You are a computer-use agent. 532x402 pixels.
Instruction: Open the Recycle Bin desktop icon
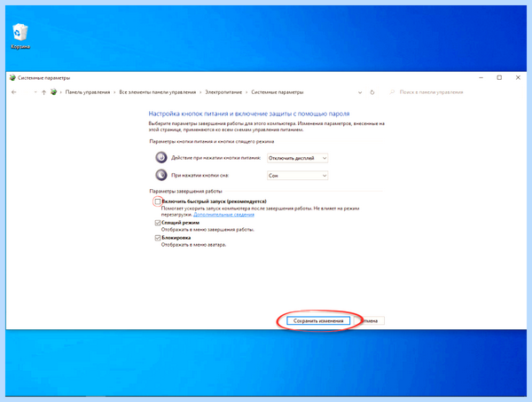coord(20,36)
